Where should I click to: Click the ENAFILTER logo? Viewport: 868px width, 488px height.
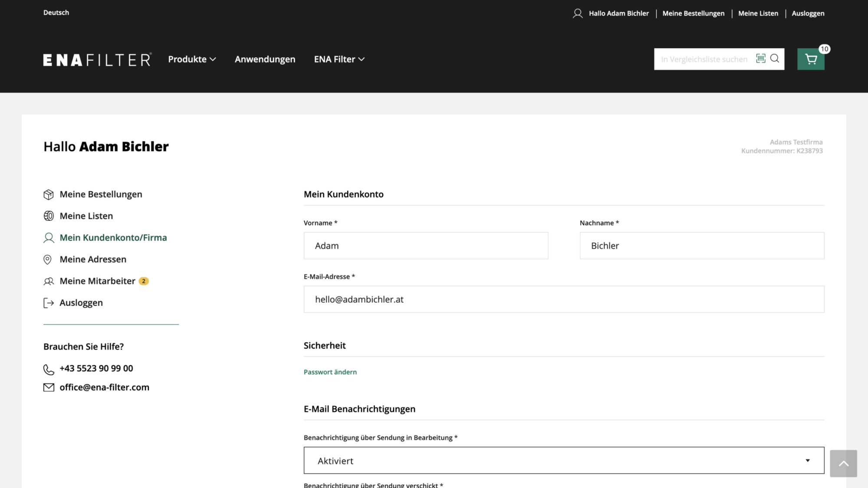[x=97, y=59]
